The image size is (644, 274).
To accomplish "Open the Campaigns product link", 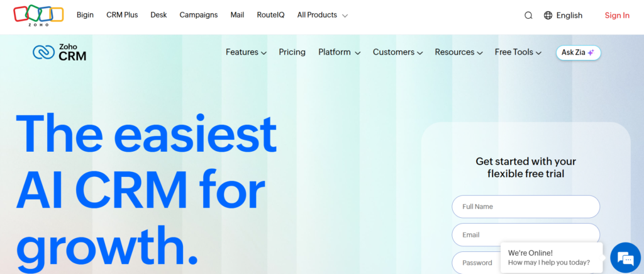I will click(x=199, y=15).
